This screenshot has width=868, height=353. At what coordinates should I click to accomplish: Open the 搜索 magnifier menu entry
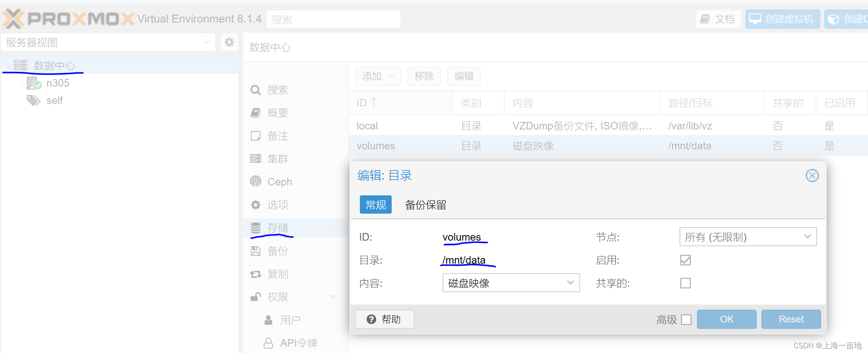(x=256, y=90)
